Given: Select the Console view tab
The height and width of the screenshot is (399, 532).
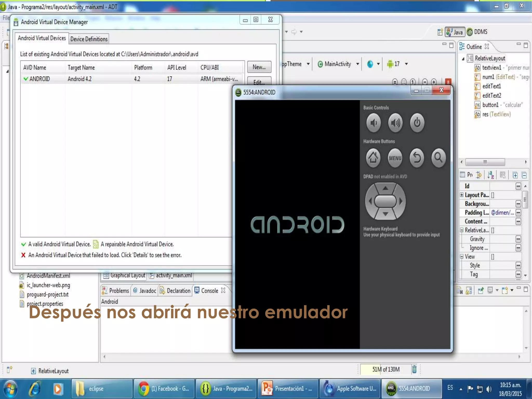Looking at the screenshot, I should click(209, 291).
